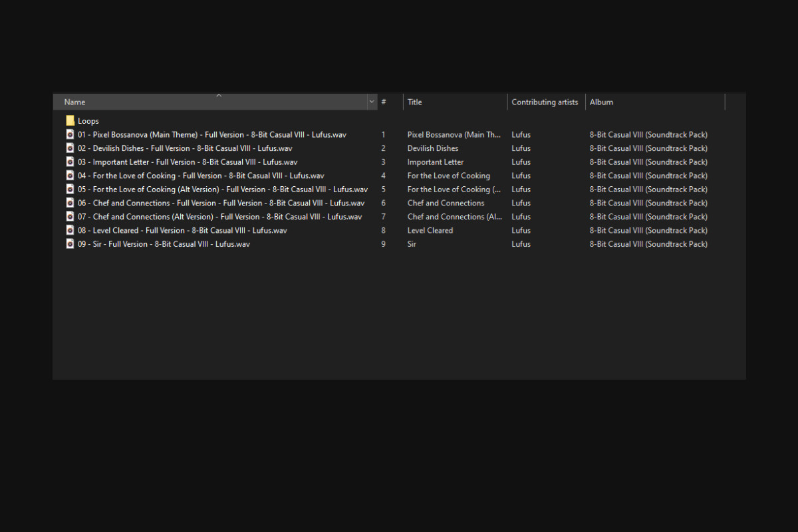Select the audio icon for 09 Sir
The width and height of the screenshot is (798, 532).
pyautogui.click(x=70, y=244)
